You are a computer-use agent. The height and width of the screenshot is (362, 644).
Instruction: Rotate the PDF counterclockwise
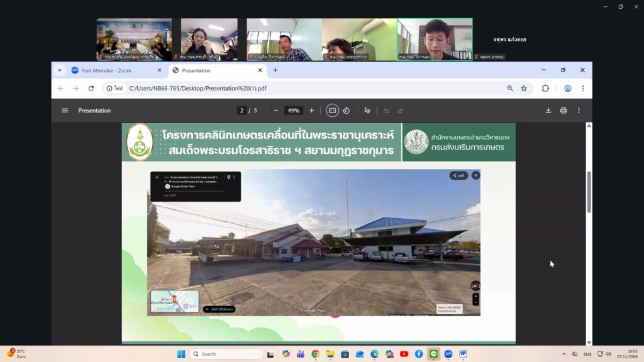(x=346, y=111)
